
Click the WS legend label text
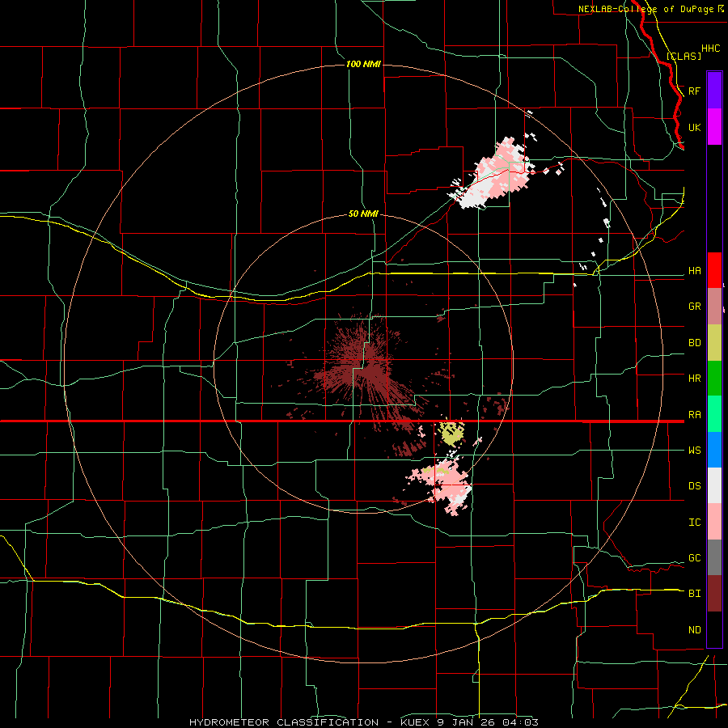click(x=694, y=451)
